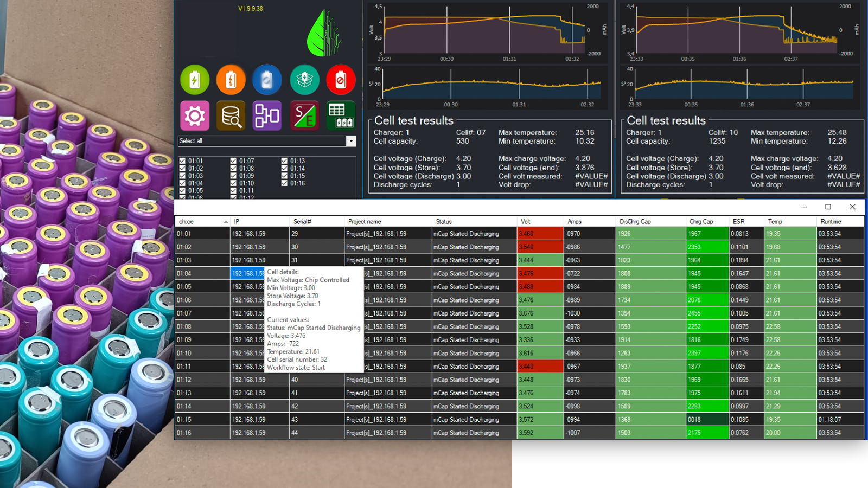
Task: Open settings with the pink gear icon
Action: point(195,115)
